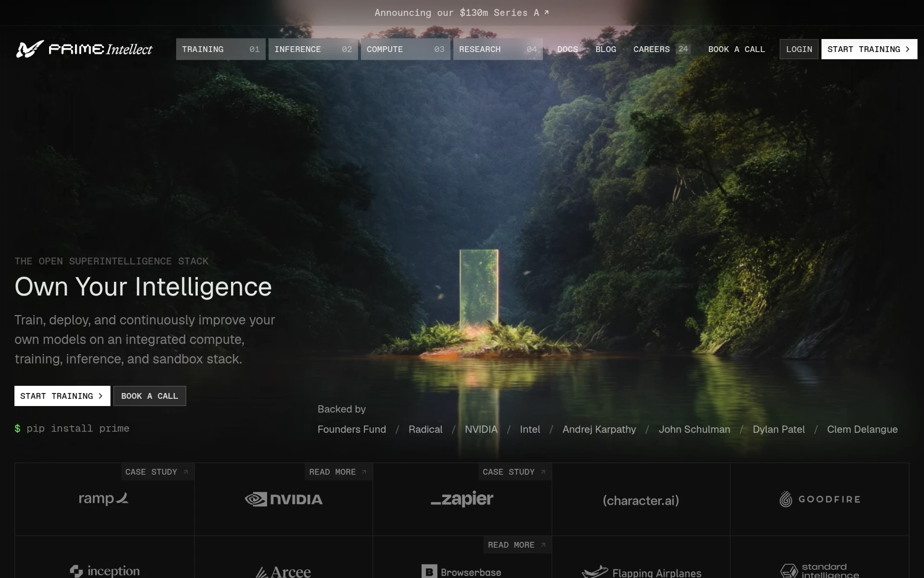The width and height of the screenshot is (924, 578).
Task: Open the Goodfire logo tile
Action: coord(820,499)
